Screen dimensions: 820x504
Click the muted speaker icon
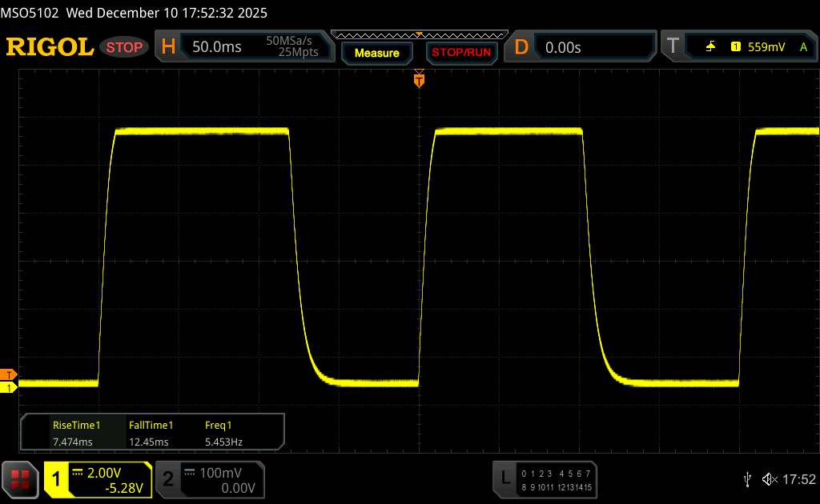click(769, 479)
